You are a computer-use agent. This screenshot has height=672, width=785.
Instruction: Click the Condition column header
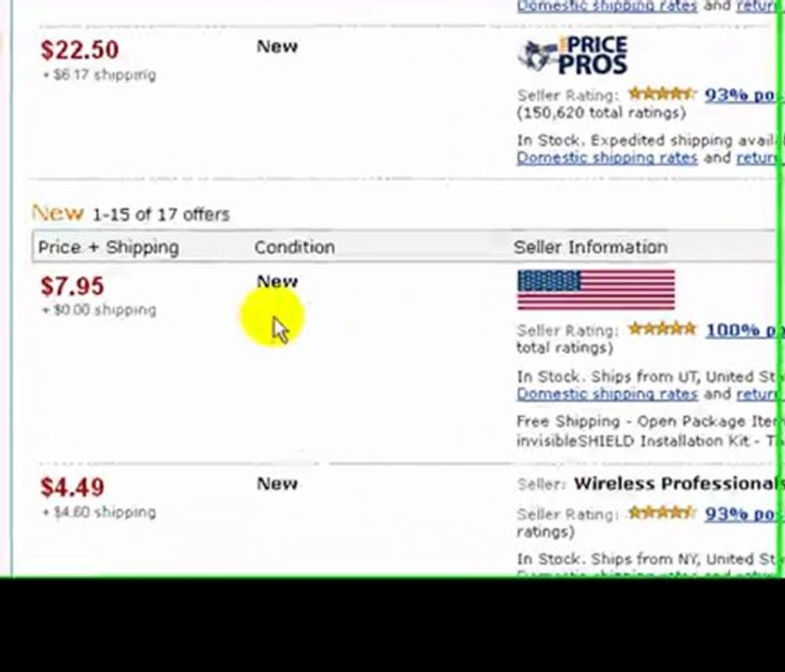coord(294,247)
